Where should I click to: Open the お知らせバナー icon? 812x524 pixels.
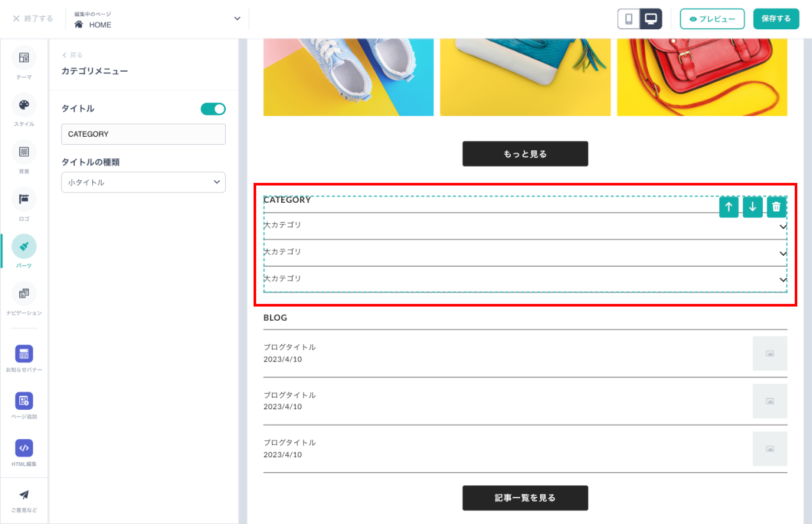[24, 354]
